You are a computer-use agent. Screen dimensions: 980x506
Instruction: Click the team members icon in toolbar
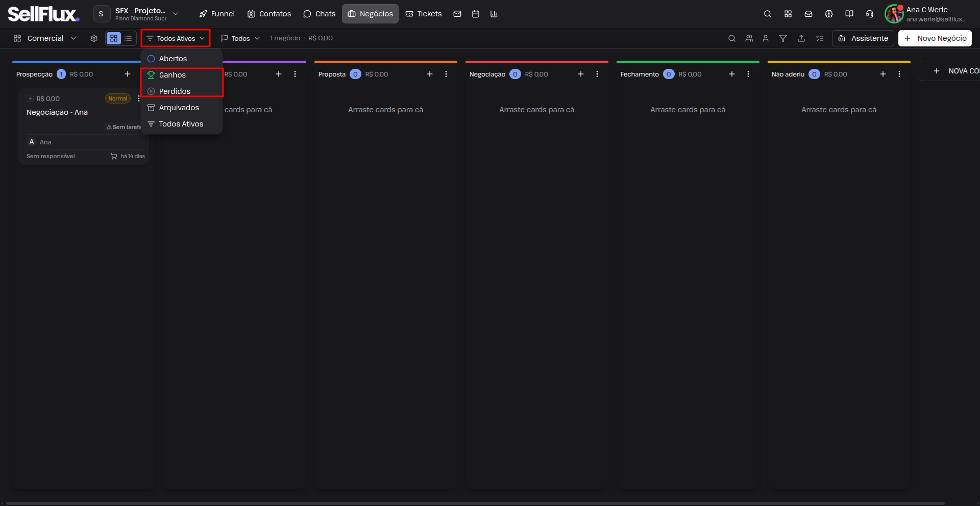click(x=749, y=38)
